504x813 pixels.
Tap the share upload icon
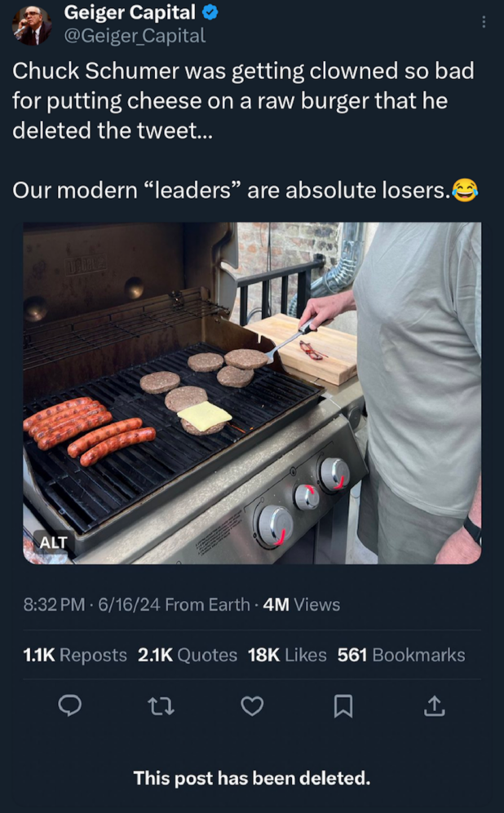point(435,706)
